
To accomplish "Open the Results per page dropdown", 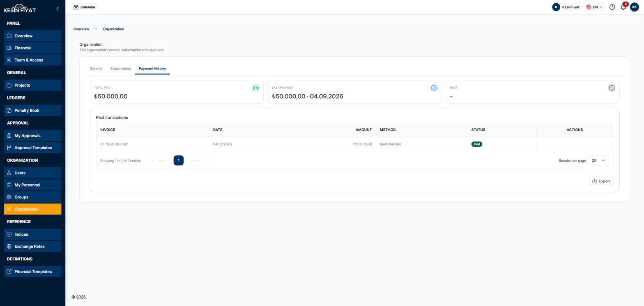I will (599, 160).
